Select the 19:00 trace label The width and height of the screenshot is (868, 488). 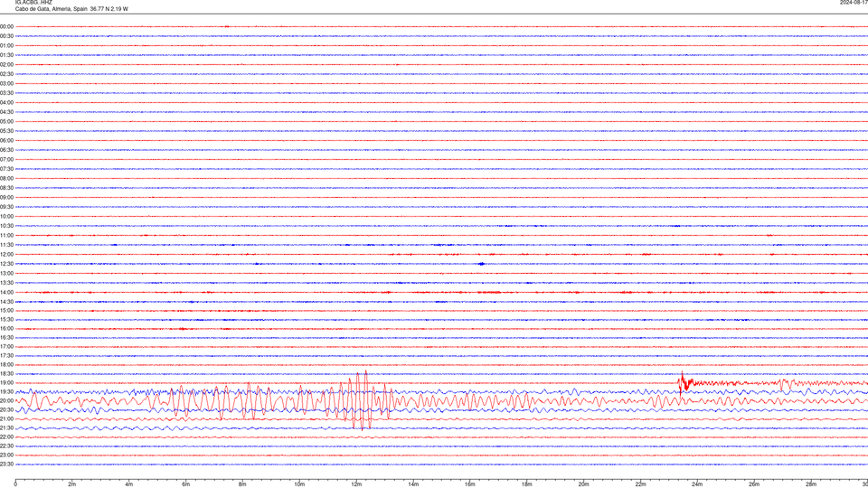[6, 383]
